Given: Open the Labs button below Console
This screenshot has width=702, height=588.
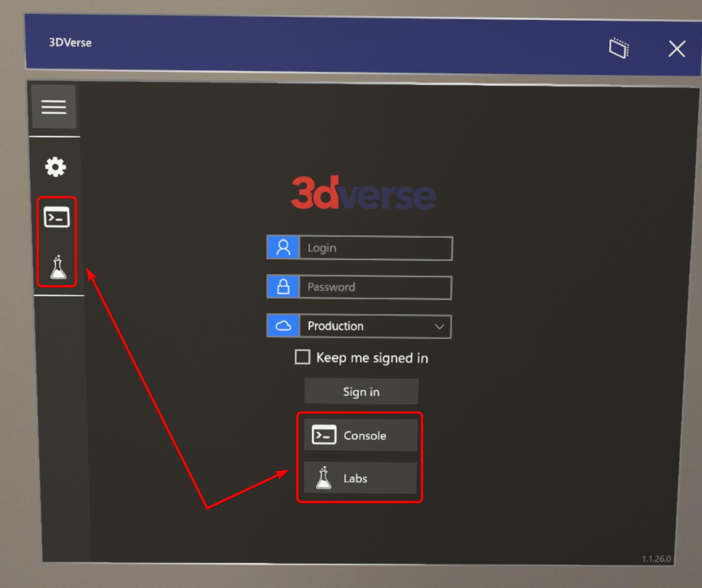Looking at the screenshot, I should coord(360,478).
